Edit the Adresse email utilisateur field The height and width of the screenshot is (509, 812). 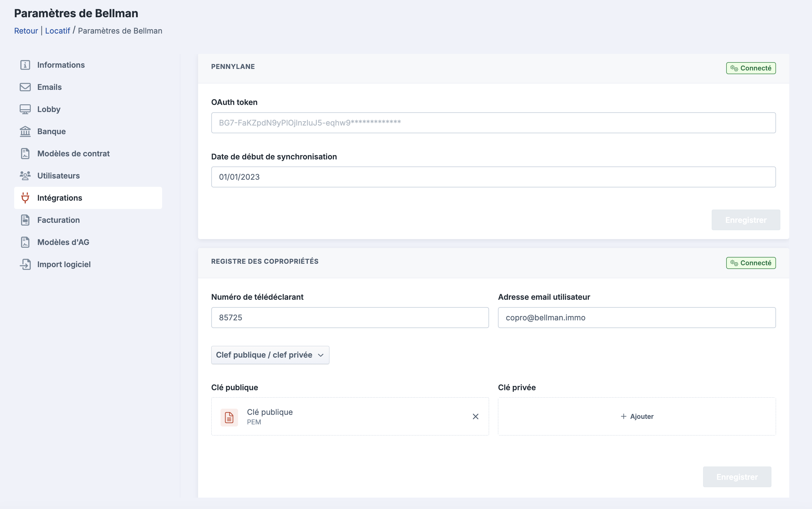(637, 318)
